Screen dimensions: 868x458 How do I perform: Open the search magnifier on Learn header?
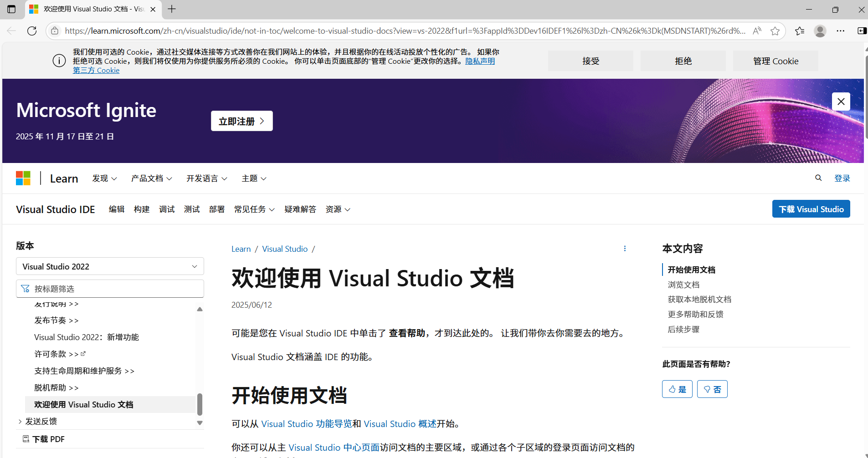[818, 178]
